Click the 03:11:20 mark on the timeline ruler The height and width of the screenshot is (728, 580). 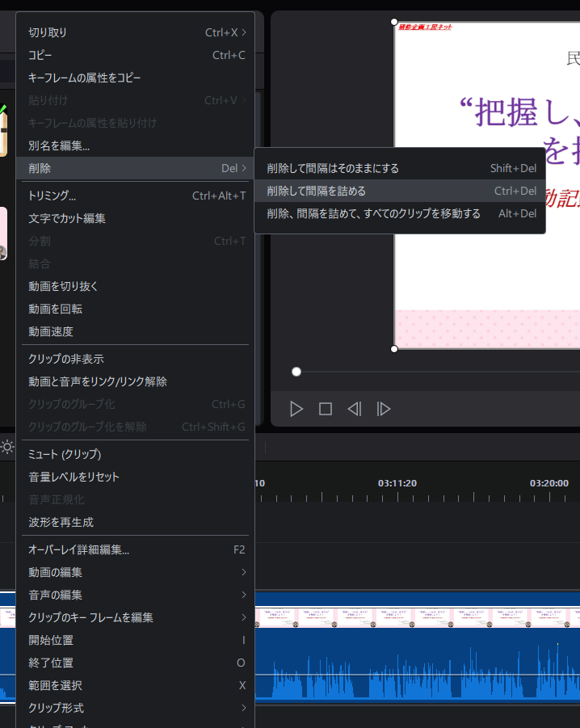pyautogui.click(x=397, y=483)
